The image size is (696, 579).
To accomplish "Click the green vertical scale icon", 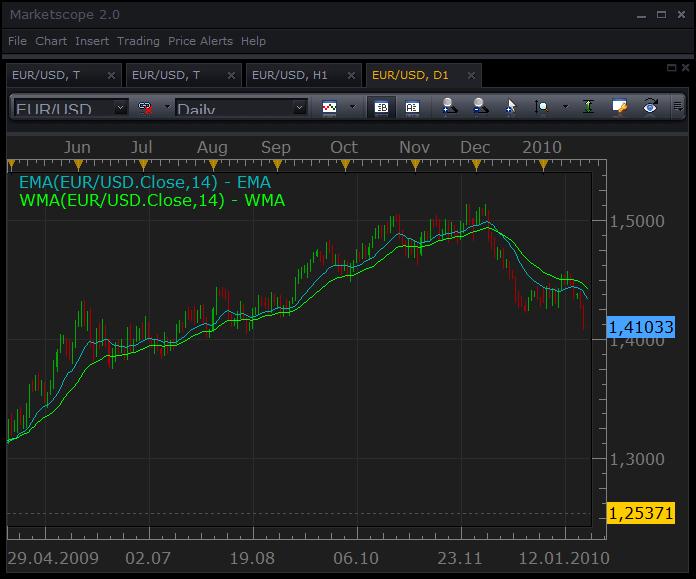I will pos(588,107).
